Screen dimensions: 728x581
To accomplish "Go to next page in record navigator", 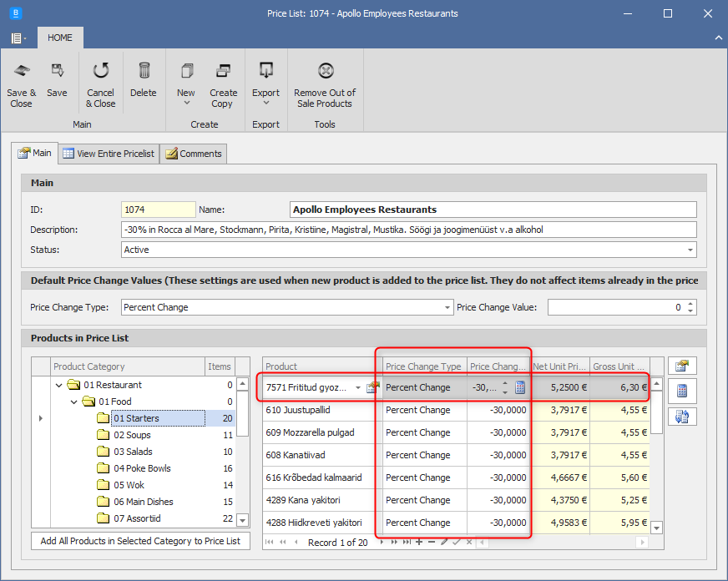I will 394,542.
